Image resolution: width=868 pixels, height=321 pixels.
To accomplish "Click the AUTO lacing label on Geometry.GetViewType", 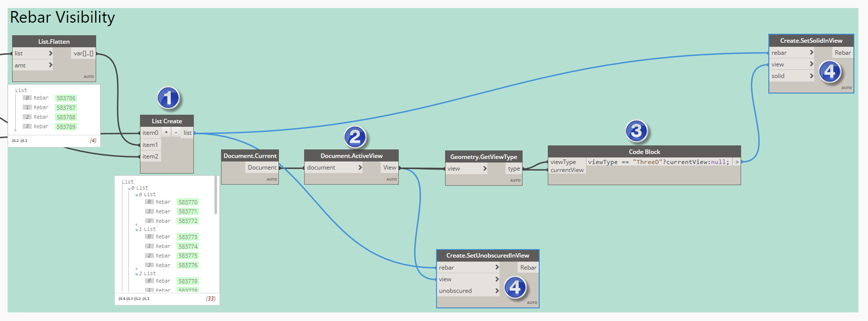I will [x=515, y=181].
